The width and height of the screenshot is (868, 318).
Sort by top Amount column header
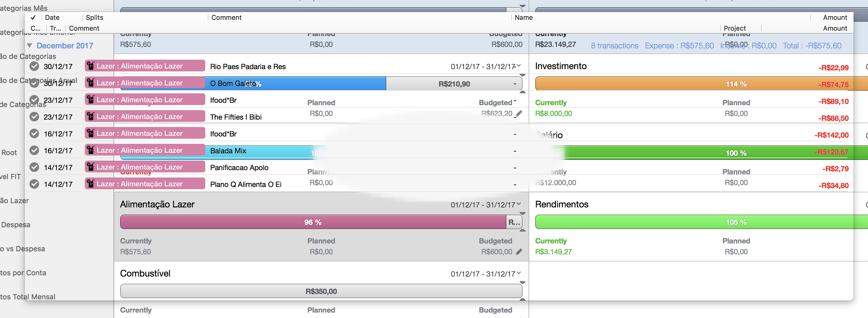(835, 17)
